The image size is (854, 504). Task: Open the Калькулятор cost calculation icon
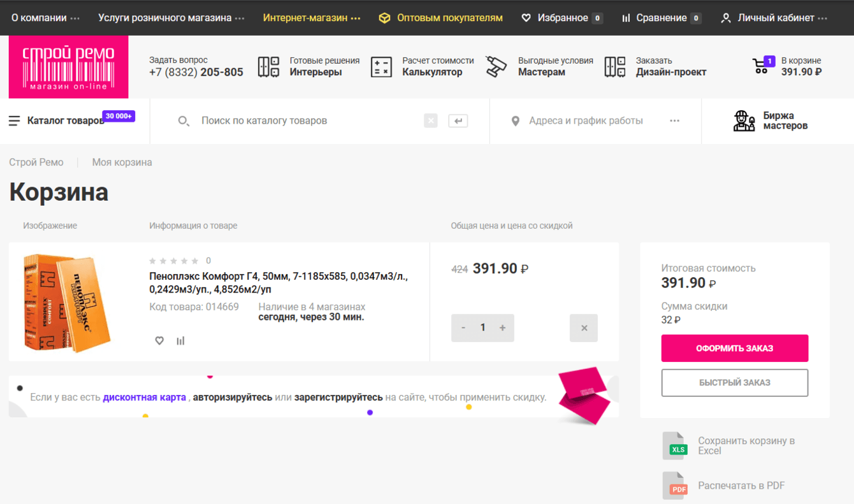click(381, 66)
